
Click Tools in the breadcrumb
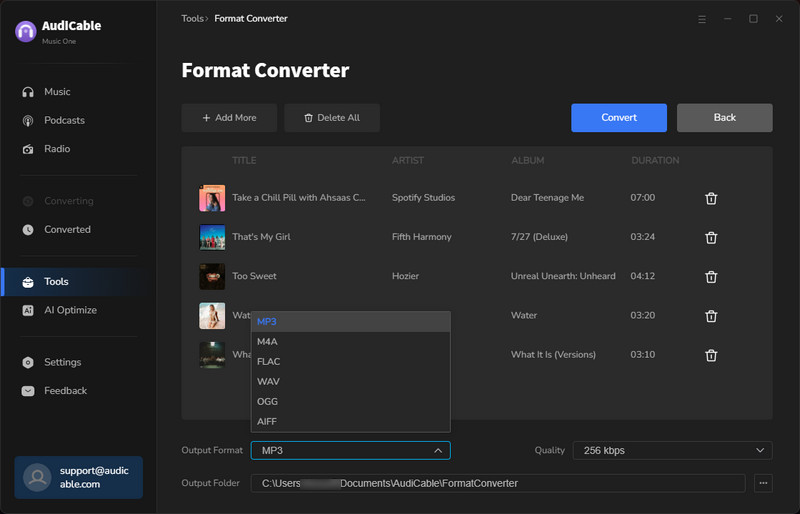(192, 18)
